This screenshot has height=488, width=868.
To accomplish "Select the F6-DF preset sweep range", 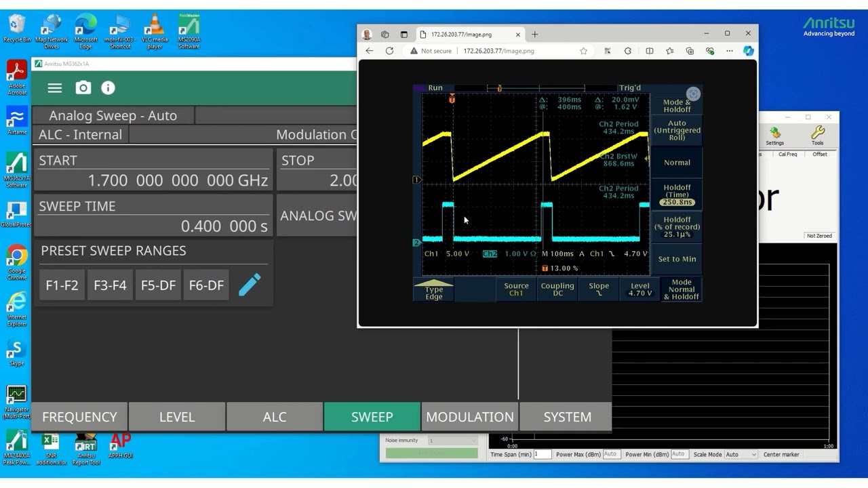I will [206, 285].
